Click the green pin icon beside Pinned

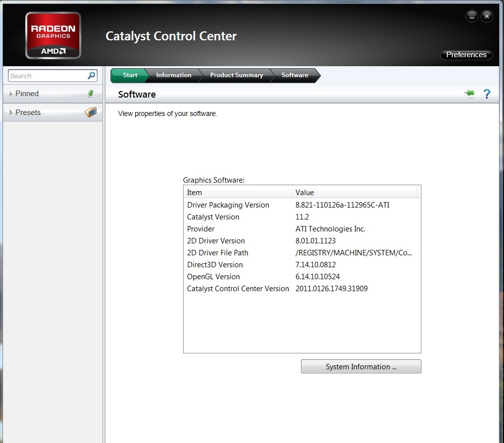(91, 94)
